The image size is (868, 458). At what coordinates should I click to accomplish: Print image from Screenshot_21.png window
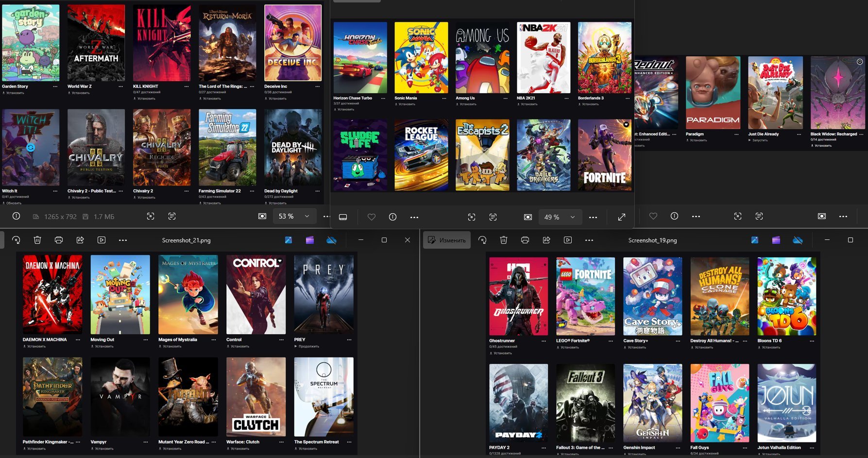pos(59,240)
